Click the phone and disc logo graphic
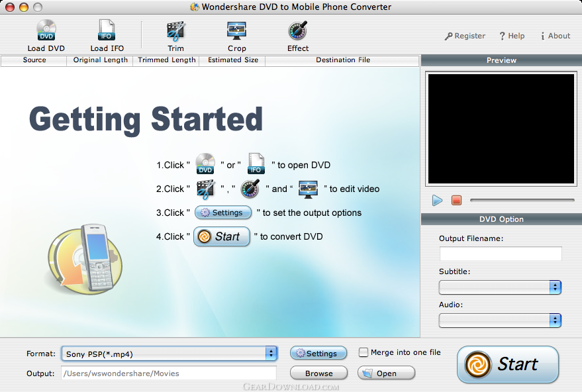The height and width of the screenshot is (392, 582). point(85,258)
